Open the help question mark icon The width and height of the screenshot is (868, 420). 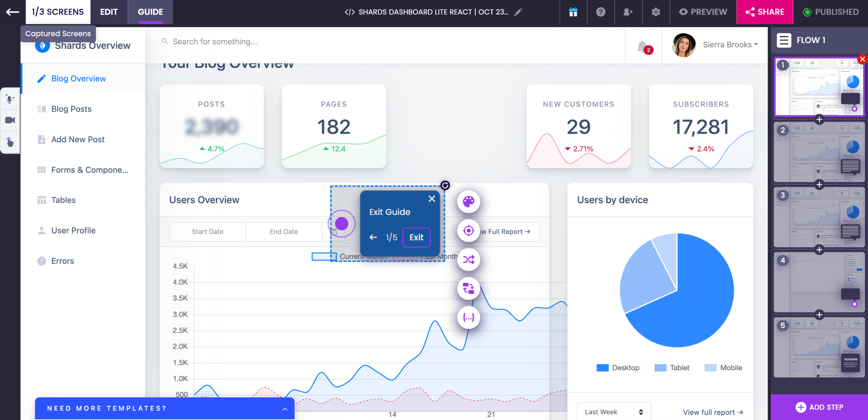[x=600, y=12]
